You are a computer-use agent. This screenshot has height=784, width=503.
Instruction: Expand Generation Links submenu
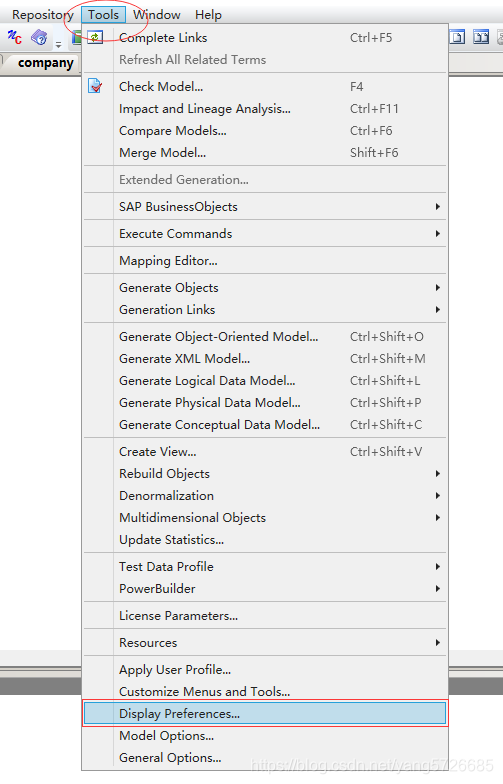[265, 310]
